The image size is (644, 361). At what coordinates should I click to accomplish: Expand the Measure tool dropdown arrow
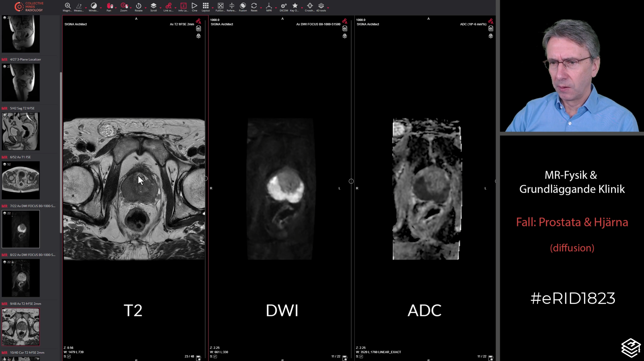click(x=86, y=8)
